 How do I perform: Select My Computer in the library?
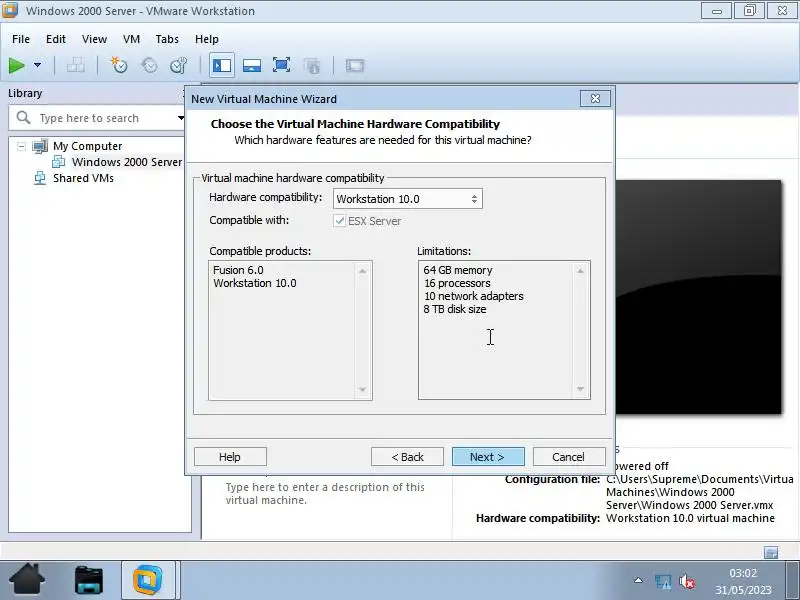pyautogui.click(x=87, y=146)
